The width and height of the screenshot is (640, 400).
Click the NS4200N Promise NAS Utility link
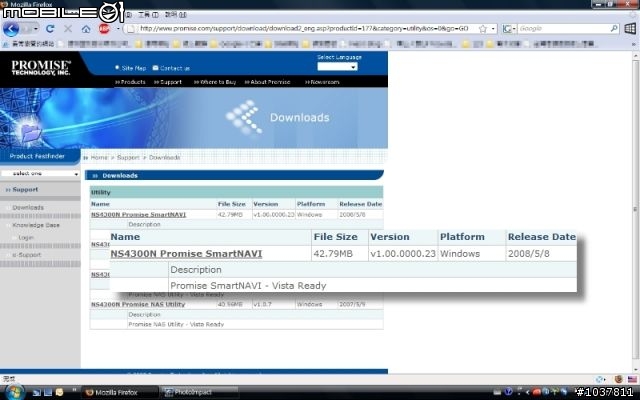coord(138,304)
